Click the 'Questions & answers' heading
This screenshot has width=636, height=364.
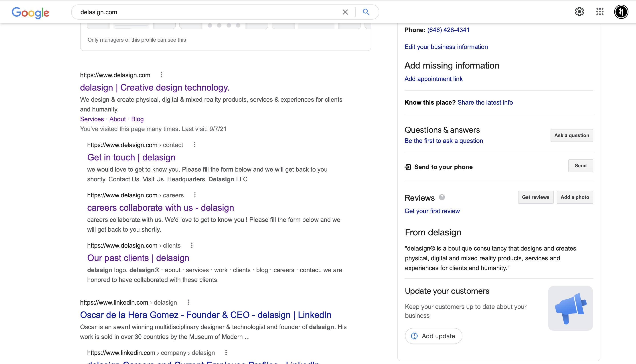pyautogui.click(x=442, y=130)
